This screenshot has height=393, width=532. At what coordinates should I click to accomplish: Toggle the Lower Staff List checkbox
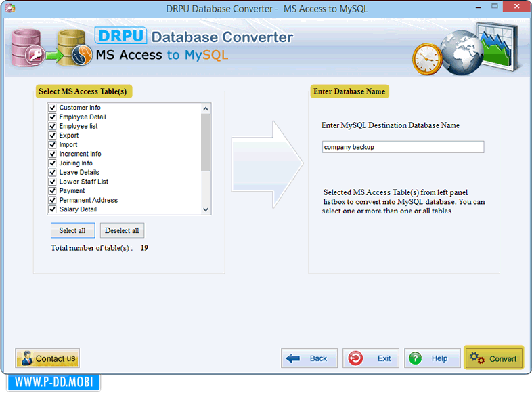[x=52, y=182]
